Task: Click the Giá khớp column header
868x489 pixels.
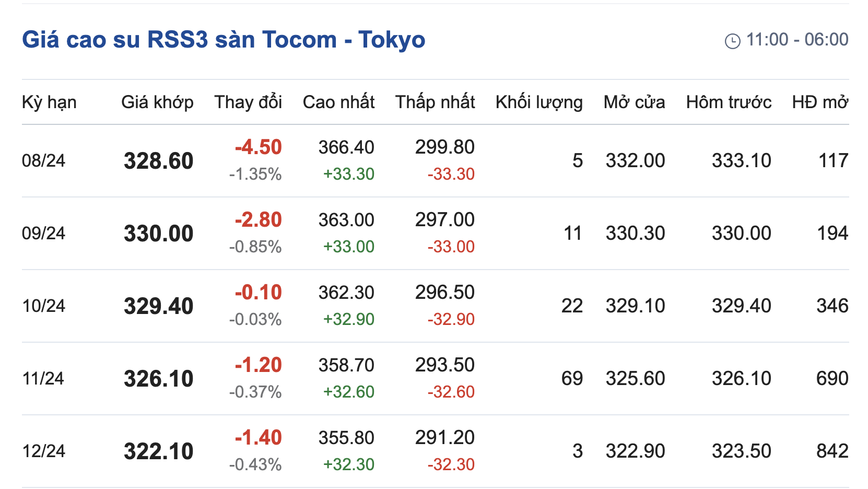Action: pos(157,102)
